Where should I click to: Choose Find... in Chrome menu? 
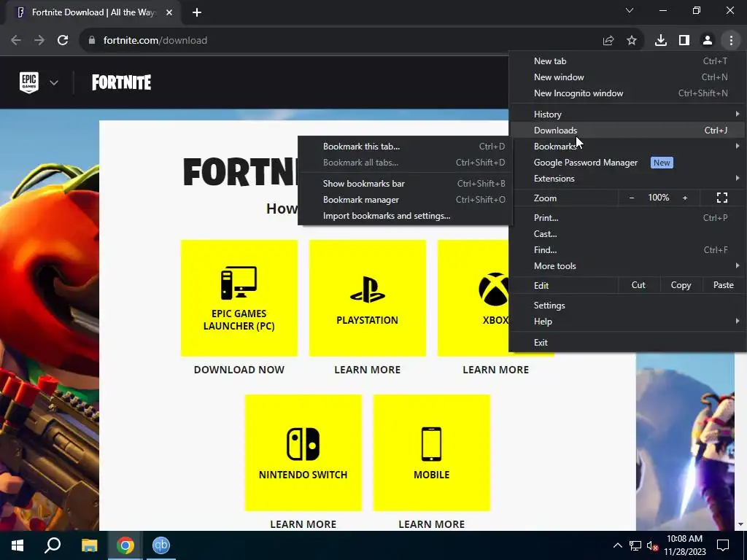click(x=628, y=250)
